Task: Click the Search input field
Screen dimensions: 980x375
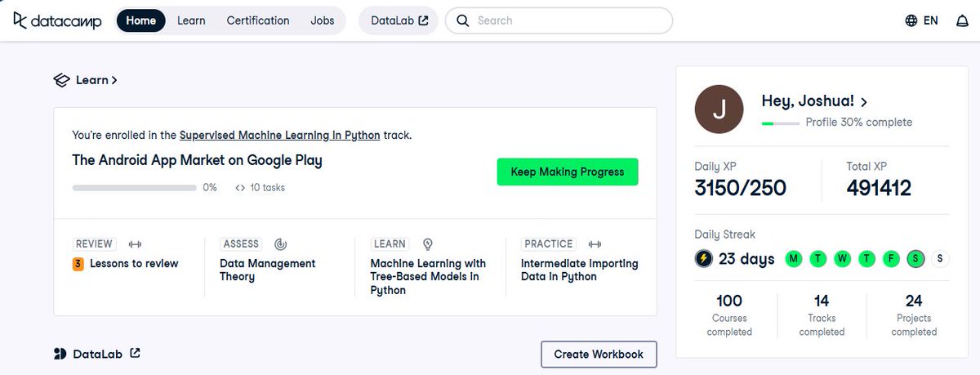Action: (559, 20)
